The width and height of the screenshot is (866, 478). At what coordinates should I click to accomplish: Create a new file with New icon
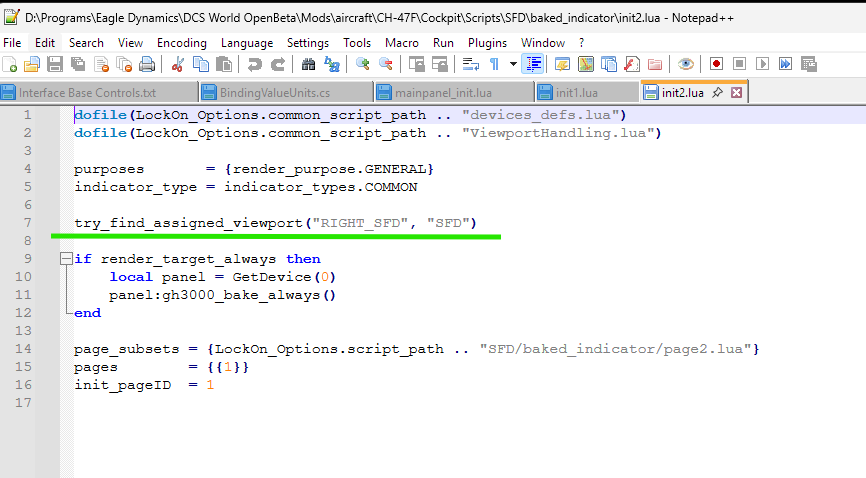click(x=10, y=64)
